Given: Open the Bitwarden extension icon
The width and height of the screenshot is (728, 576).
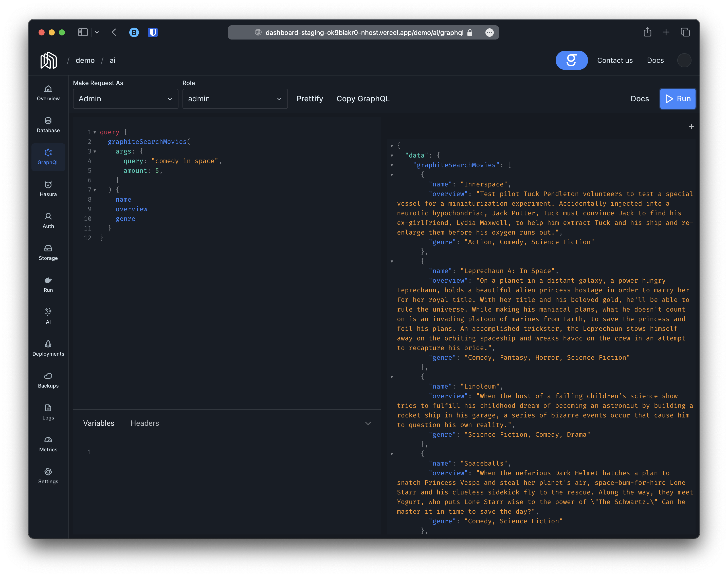Looking at the screenshot, I should click(x=153, y=32).
